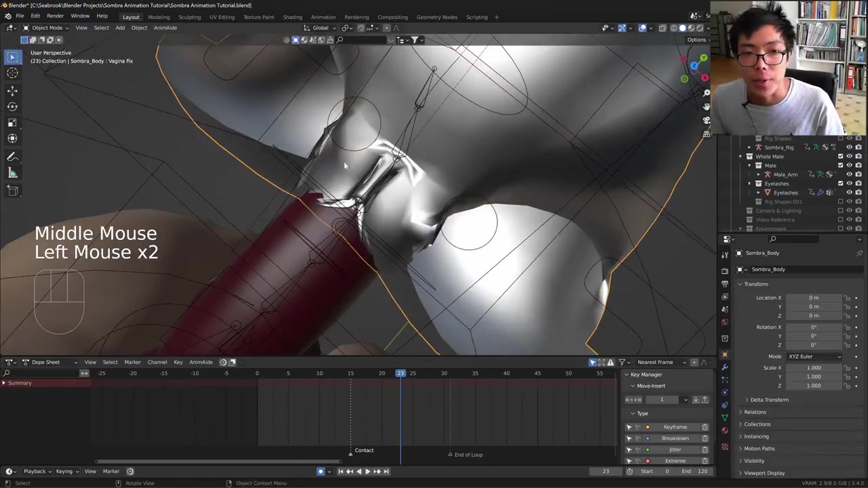The height and width of the screenshot is (488, 868).
Task: Open the Object Mode dropdown
Action: (46, 28)
